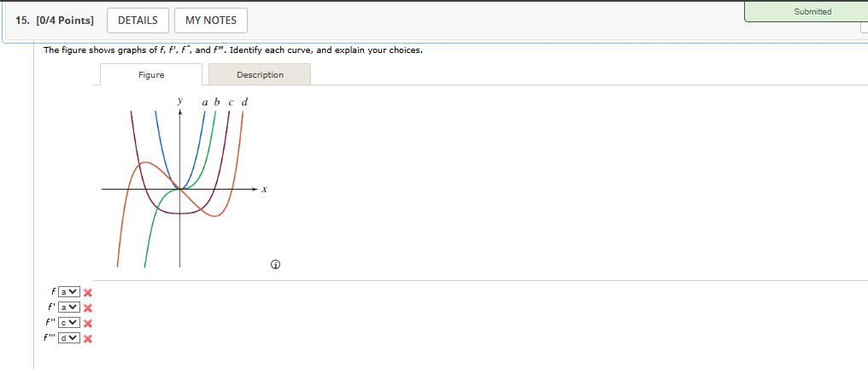The width and height of the screenshot is (868, 369).
Task: Click curve label b above the graph
Action: 218,102
